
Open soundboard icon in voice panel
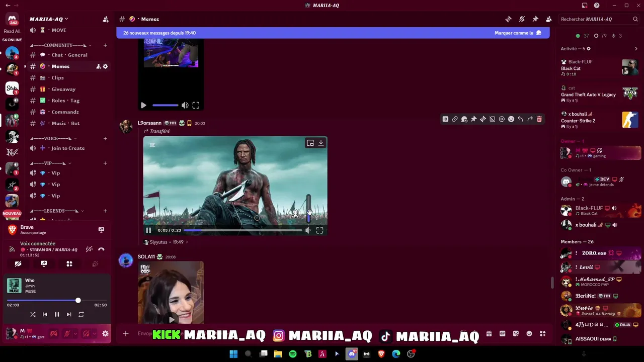click(95, 264)
